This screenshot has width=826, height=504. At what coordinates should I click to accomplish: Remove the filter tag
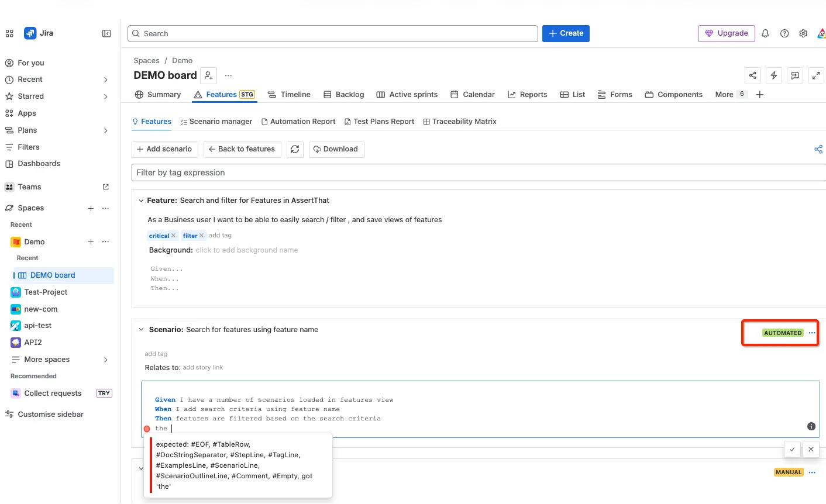(201, 235)
